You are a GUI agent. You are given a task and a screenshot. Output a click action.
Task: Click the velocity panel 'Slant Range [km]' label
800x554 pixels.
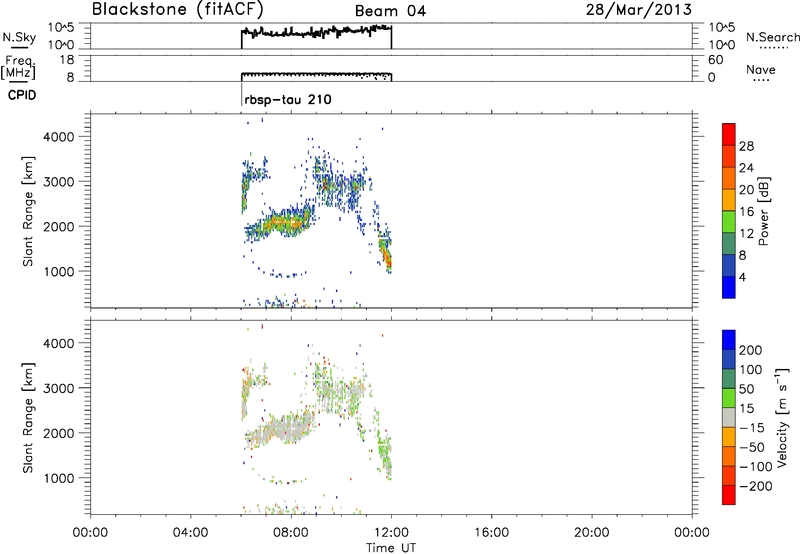click(28, 417)
